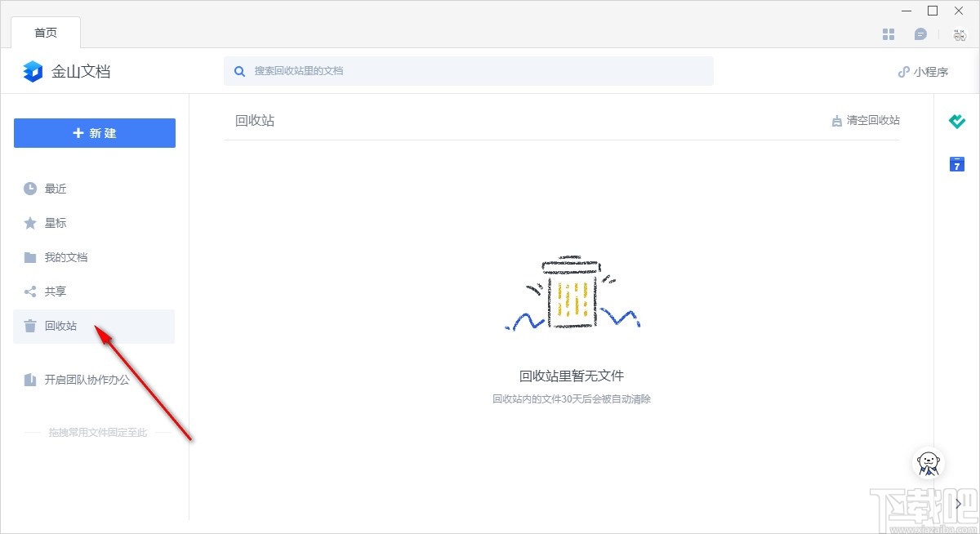Click the magnifier icon in the search bar
Image resolution: width=980 pixels, height=534 pixels.
coord(239,71)
